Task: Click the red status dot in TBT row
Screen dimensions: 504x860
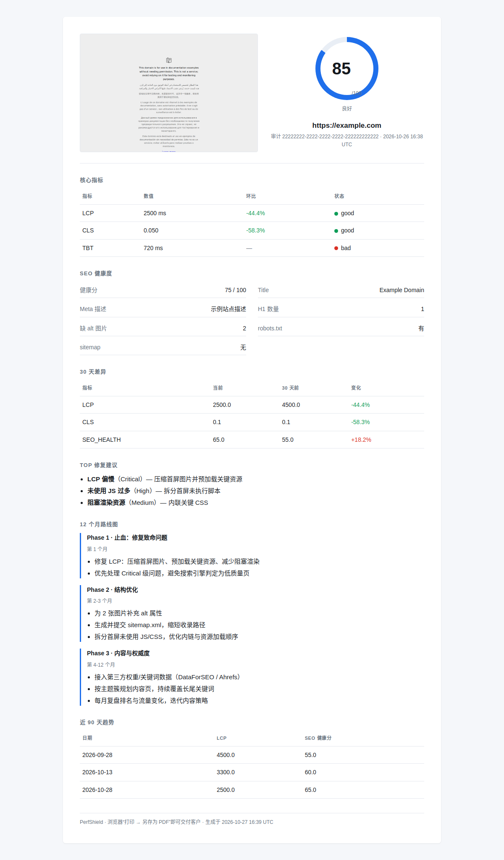Action: point(336,248)
